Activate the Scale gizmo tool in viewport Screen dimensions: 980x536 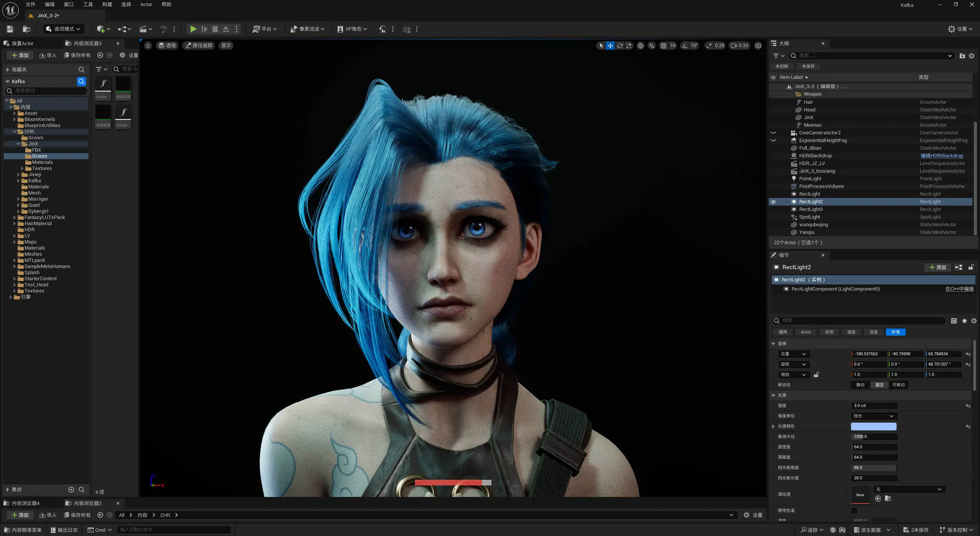629,46
